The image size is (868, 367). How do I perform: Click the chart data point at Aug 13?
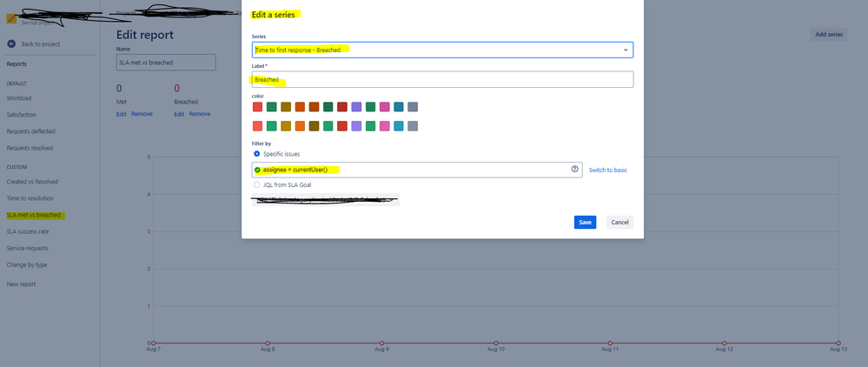(838, 344)
